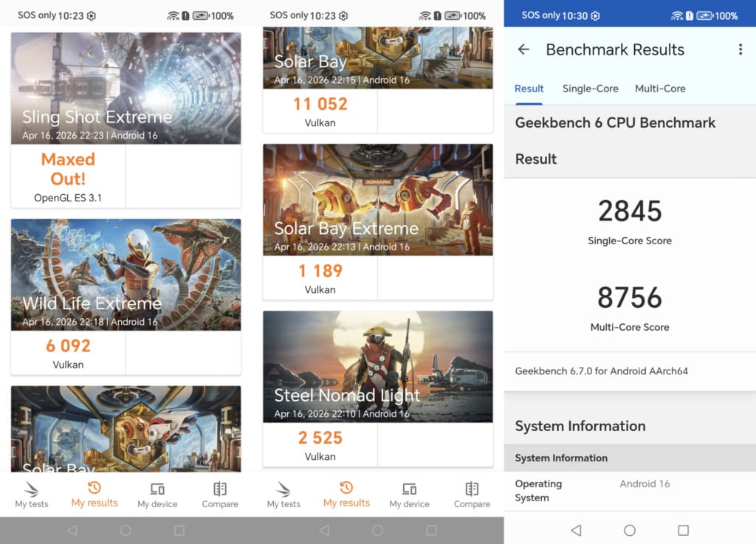Open the Steel Nomad Light result card
The image size is (756, 544).
click(x=377, y=366)
